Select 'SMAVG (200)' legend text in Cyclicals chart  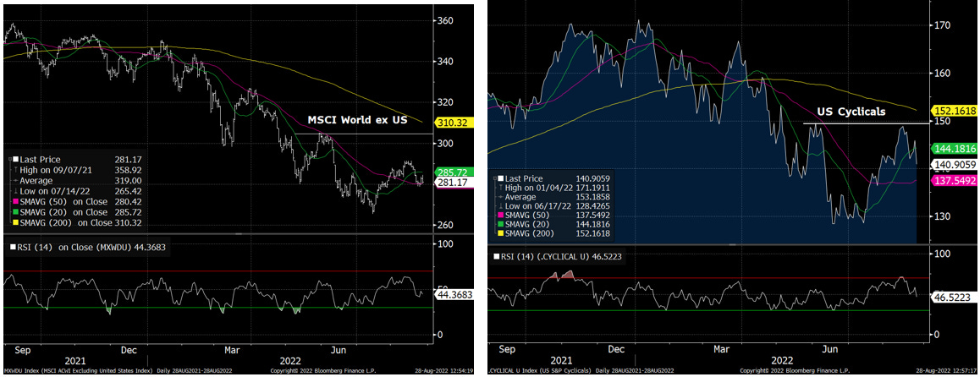tap(530, 233)
